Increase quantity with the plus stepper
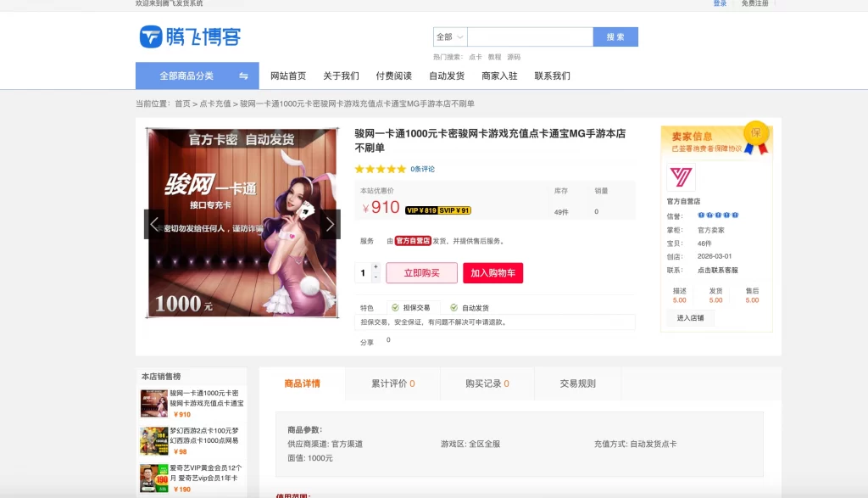The height and width of the screenshot is (498, 868). pyautogui.click(x=376, y=266)
